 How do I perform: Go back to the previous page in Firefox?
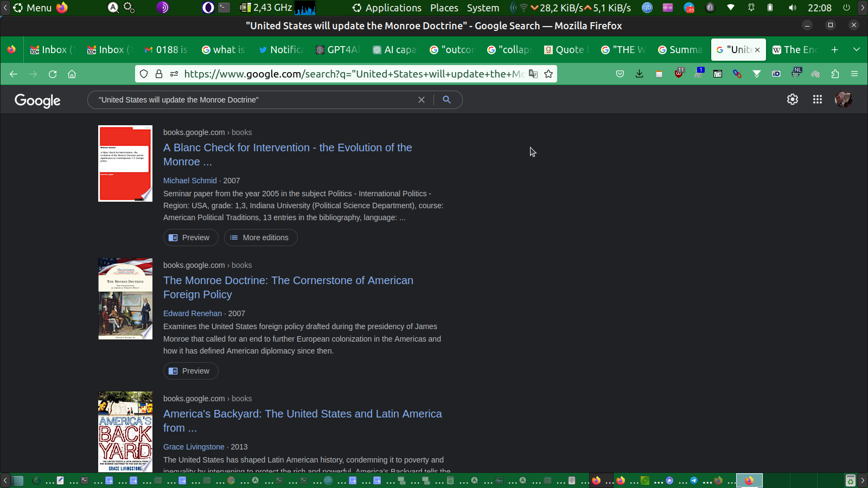click(x=14, y=74)
